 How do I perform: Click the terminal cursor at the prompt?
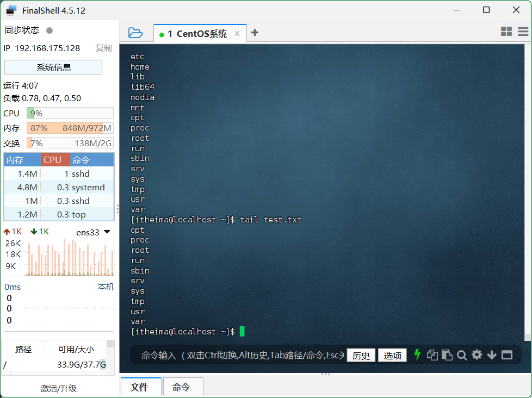pos(242,331)
